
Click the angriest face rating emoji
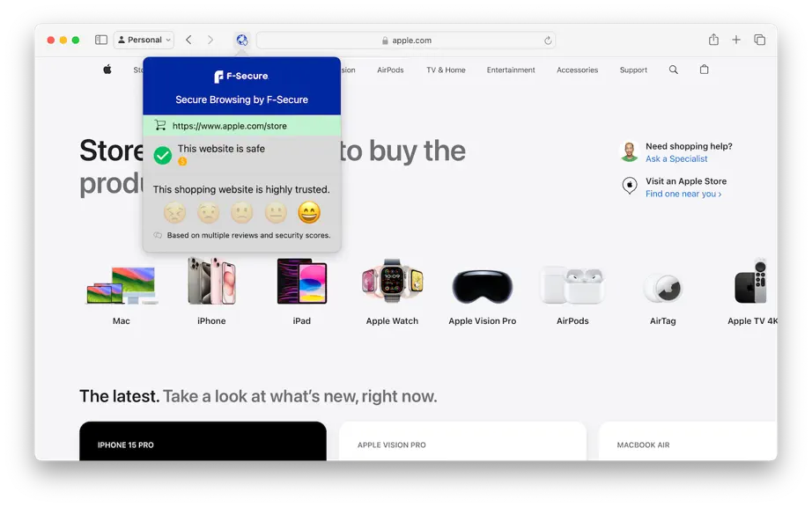(x=175, y=213)
